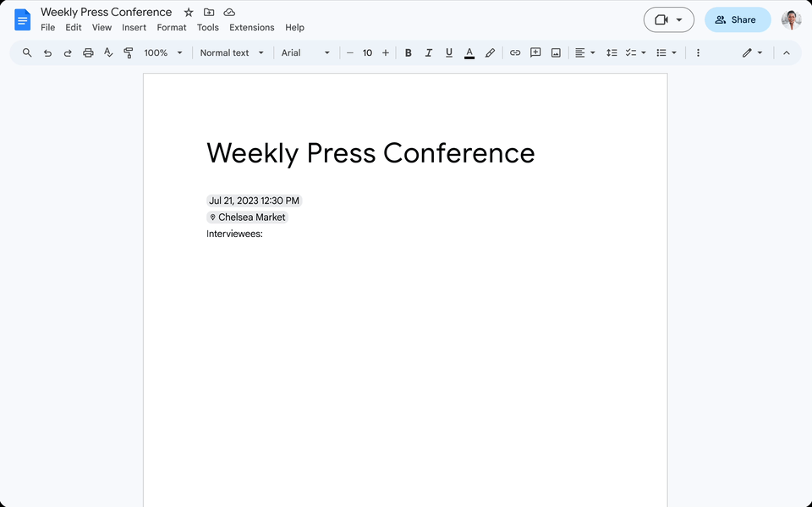Image resolution: width=812 pixels, height=507 pixels.
Task: Click the Share button
Action: [737, 19]
